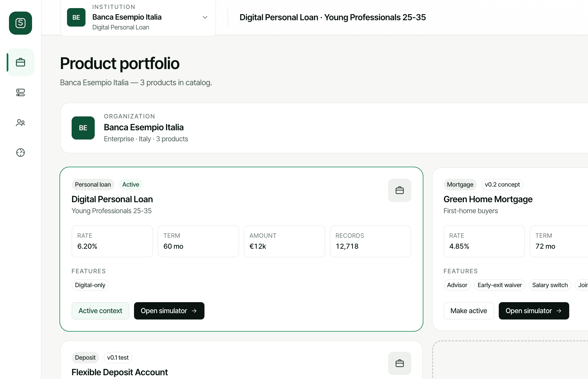The width and height of the screenshot is (588, 379).
Task: Click the Early-exit waiver feature chip
Action: point(500,285)
